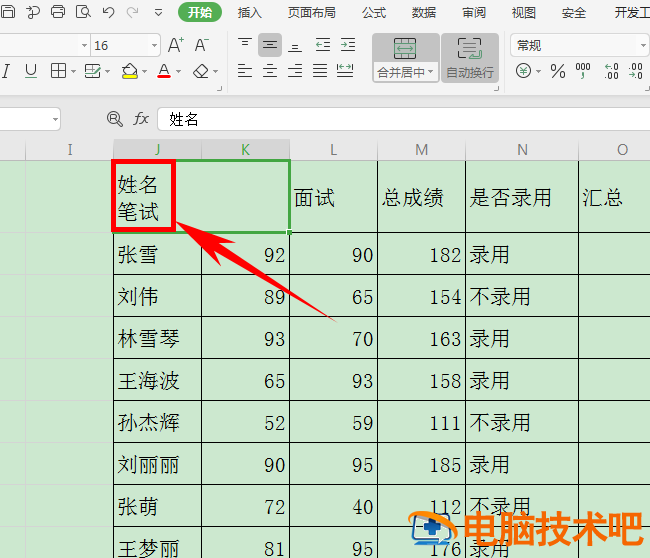Open print preview from quick access toolbar
Screen dimensions: 650x558
point(83,12)
